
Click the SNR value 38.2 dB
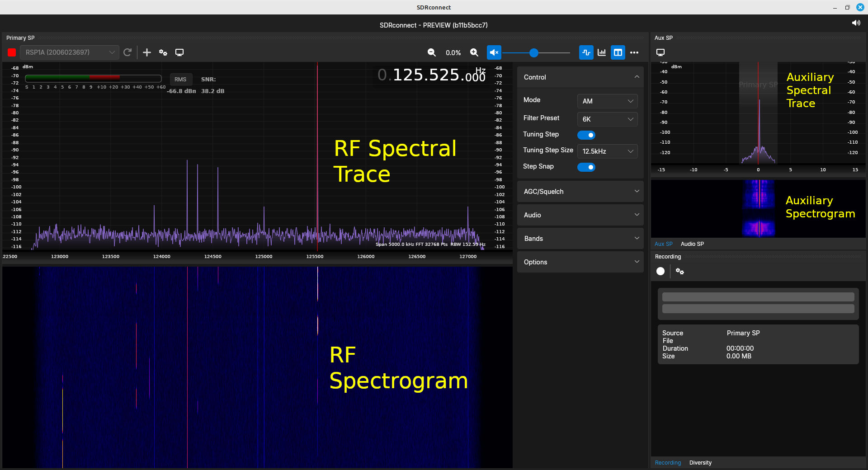(x=212, y=91)
